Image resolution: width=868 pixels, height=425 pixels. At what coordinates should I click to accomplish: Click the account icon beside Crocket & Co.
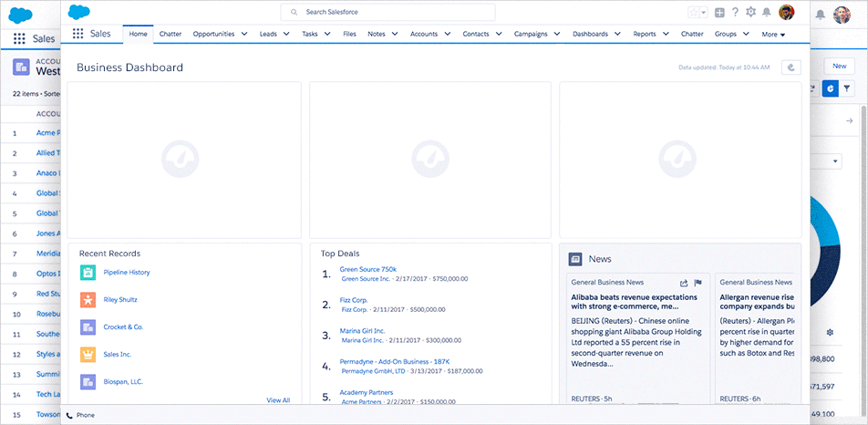click(x=88, y=327)
